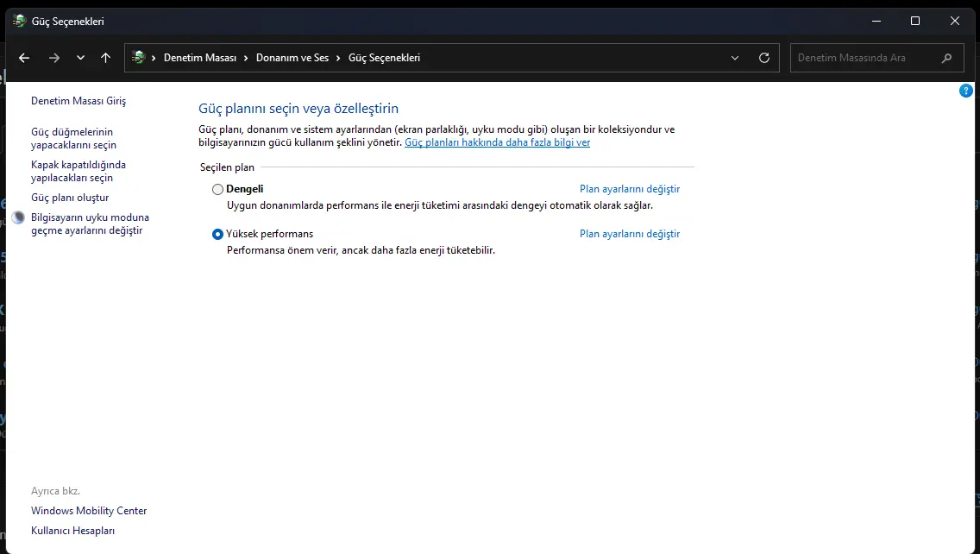Focus the Denetim Masasında Ara search box
Image resolution: width=980 pixels, height=554 pixels.
point(876,58)
